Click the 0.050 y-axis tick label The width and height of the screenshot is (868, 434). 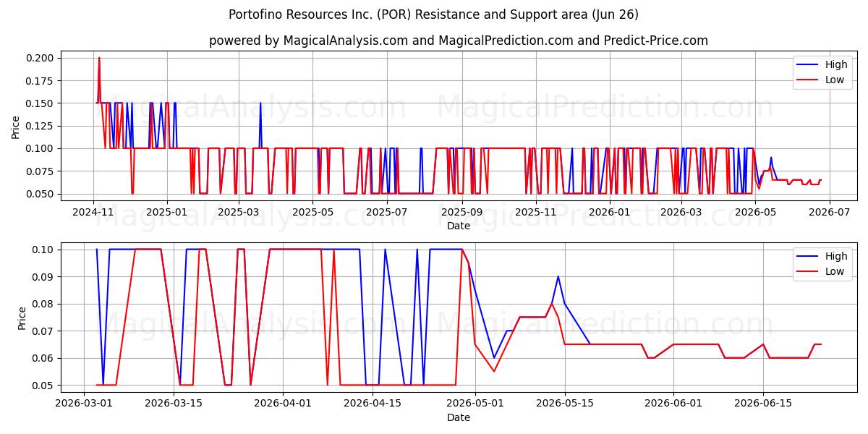coord(41,194)
